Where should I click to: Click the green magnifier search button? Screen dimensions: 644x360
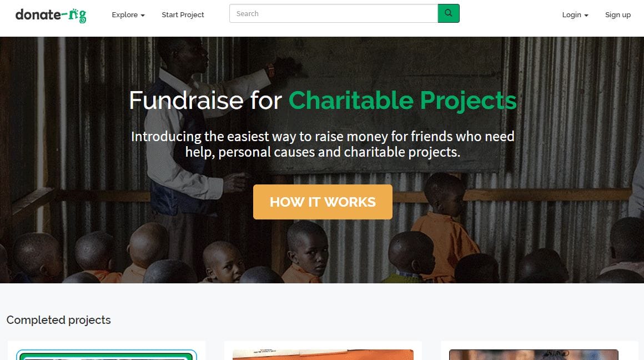[x=449, y=13]
